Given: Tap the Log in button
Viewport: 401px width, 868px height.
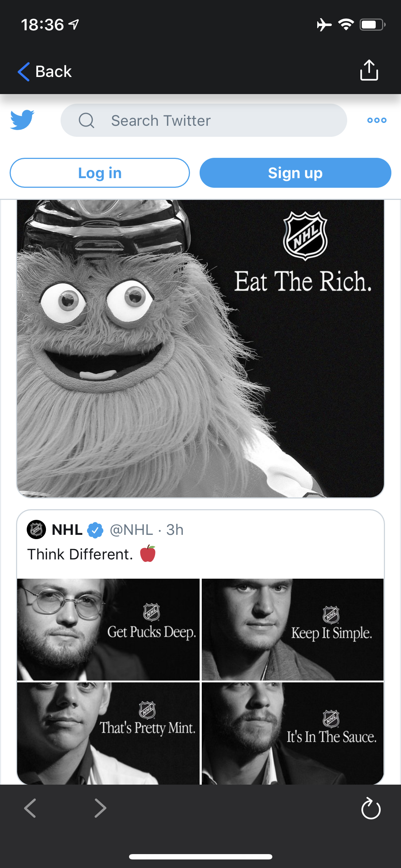Looking at the screenshot, I should click(x=100, y=173).
